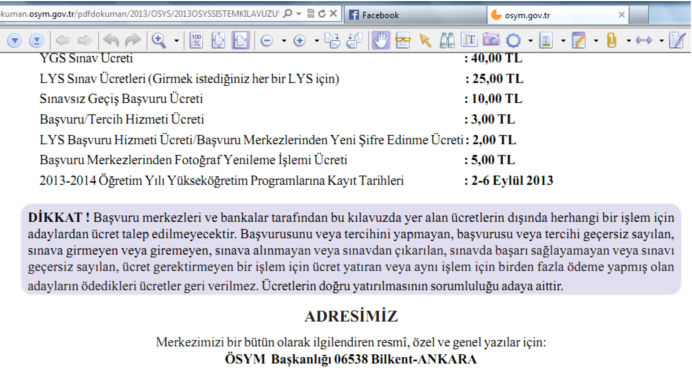Click ': 3,00 TL' fee value
Image resolution: width=692 pixels, height=376 pixels.
pyautogui.click(x=489, y=119)
